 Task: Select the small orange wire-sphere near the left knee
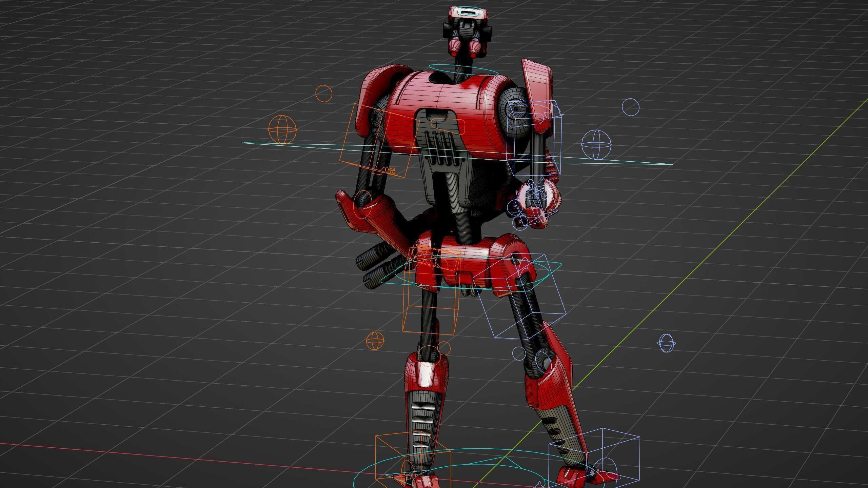(375, 341)
